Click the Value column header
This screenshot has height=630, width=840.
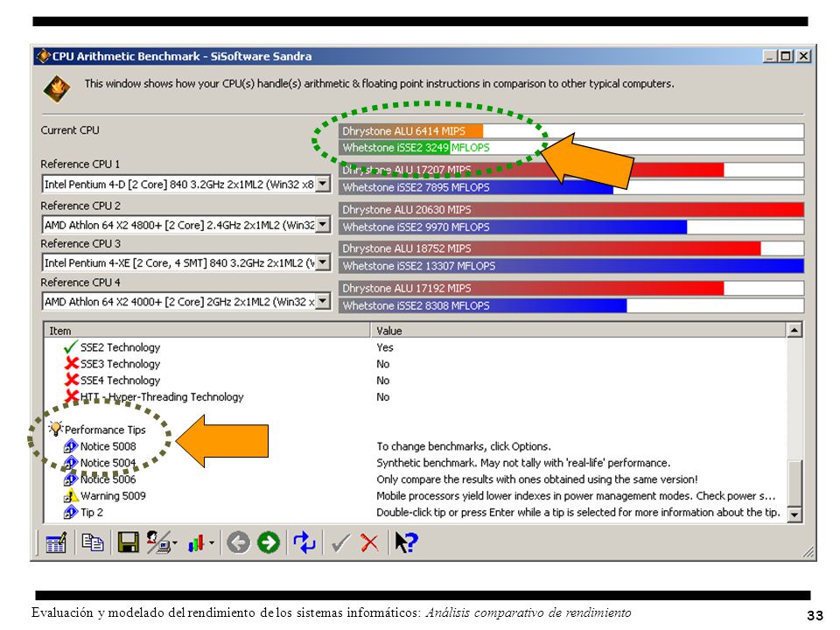click(x=578, y=331)
